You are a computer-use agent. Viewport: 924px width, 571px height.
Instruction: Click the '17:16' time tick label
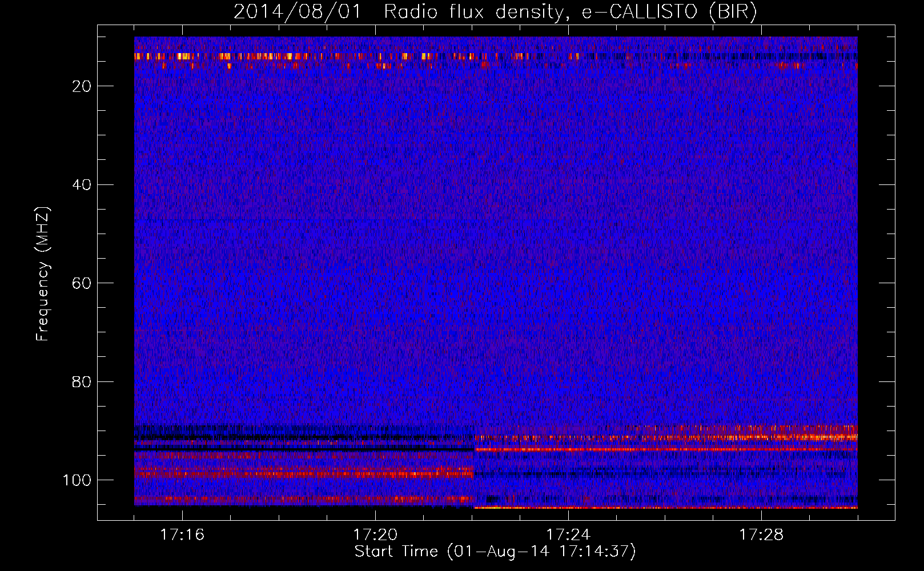tap(182, 535)
